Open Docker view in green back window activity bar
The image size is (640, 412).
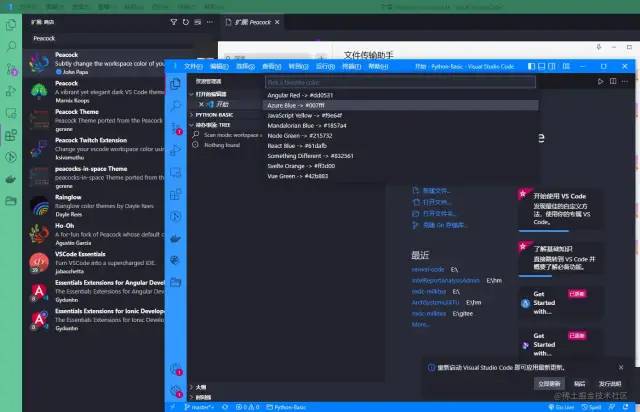pos(11,179)
